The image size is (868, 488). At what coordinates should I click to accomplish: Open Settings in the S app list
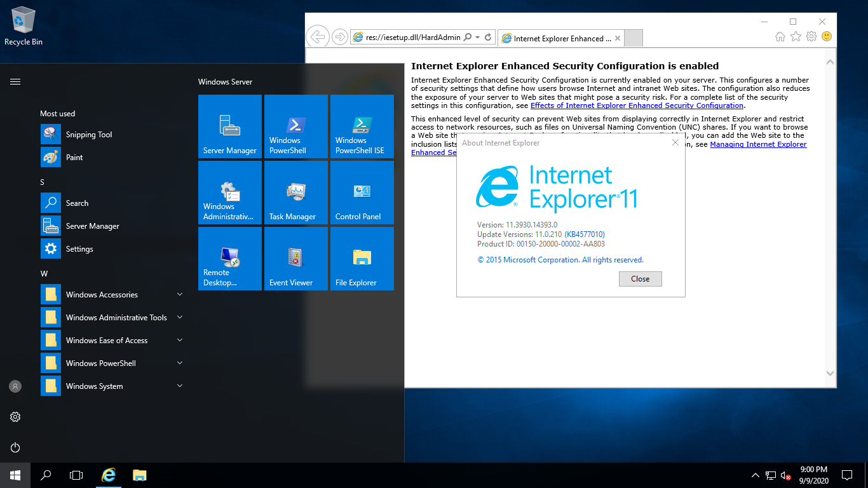tap(112, 249)
